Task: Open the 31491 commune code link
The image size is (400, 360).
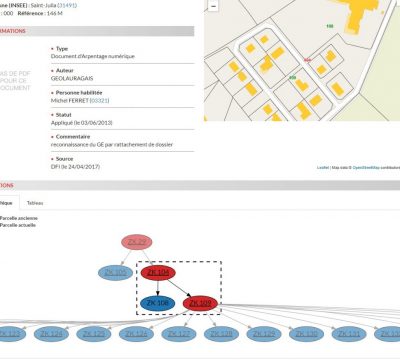Action: [67, 5]
